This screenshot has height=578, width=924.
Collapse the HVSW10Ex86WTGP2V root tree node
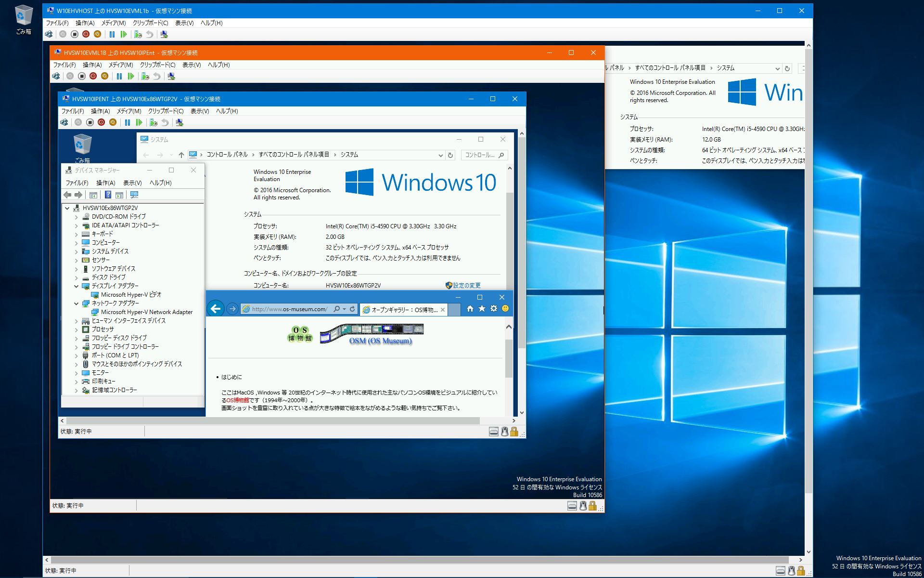tap(67, 208)
